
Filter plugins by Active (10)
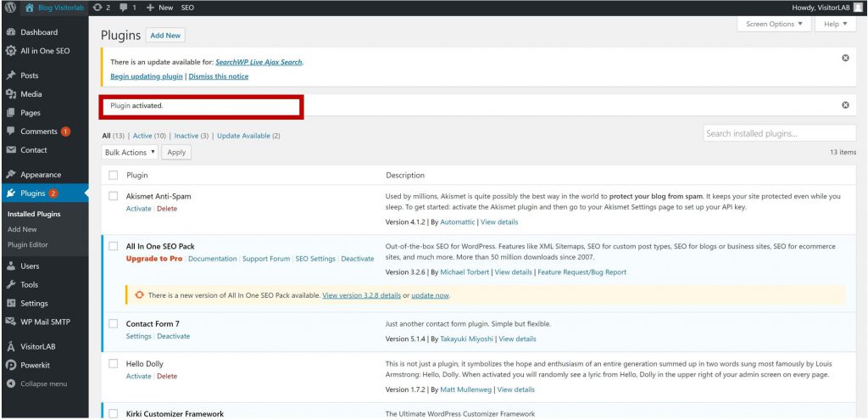(x=149, y=136)
